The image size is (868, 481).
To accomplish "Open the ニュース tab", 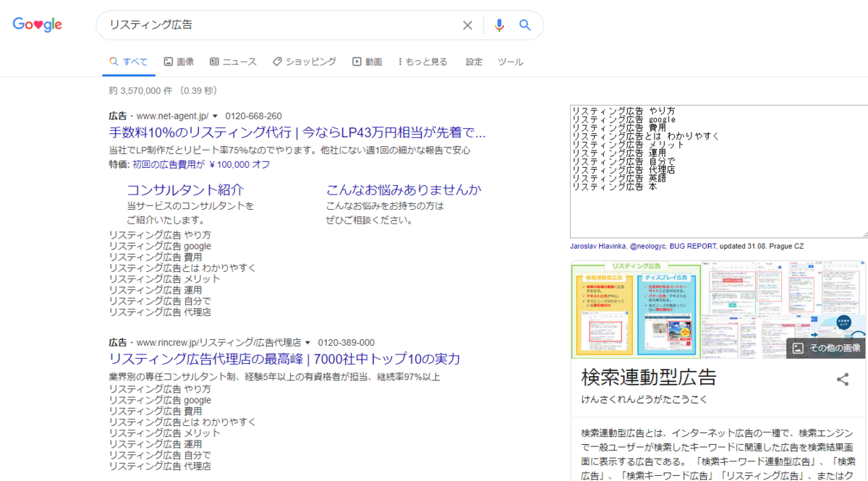I will coord(233,61).
